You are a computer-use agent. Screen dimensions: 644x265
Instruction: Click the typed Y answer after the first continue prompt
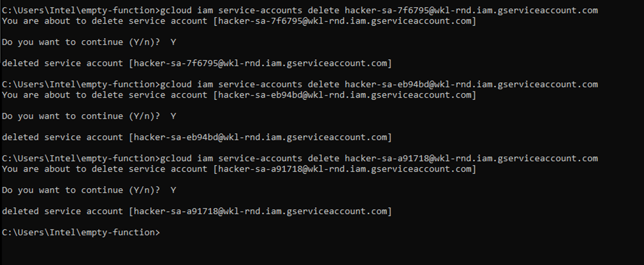tap(173, 42)
